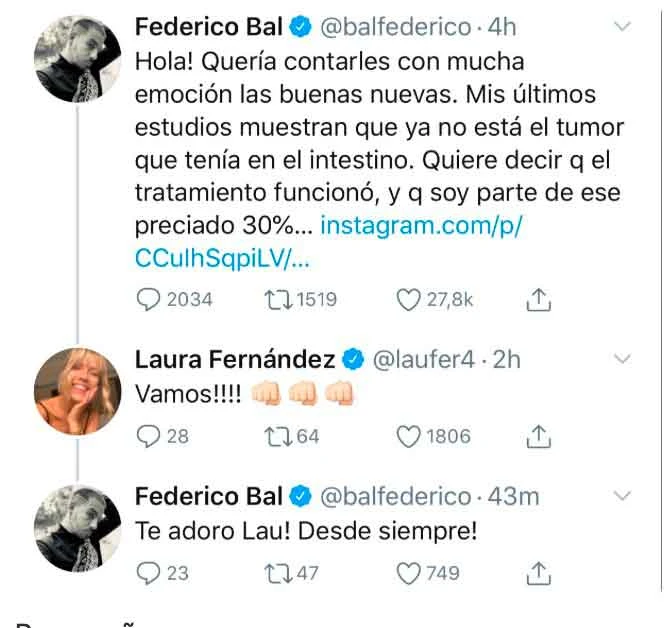Image resolution: width=664 pixels, height=628 pixels.
Task: Open options chevron on the 43m tweet
Action: 621,496
